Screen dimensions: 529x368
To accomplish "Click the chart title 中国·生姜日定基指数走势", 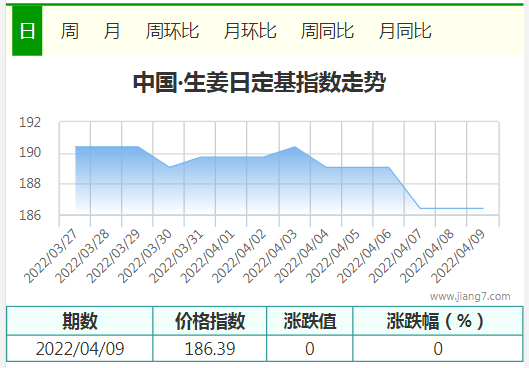I will tap(259, 82).
